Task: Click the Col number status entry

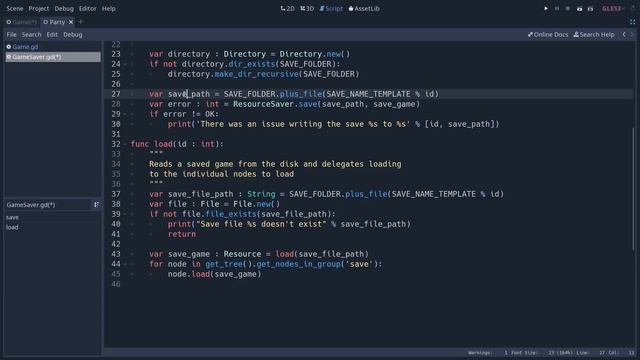Action: point(621,353)
